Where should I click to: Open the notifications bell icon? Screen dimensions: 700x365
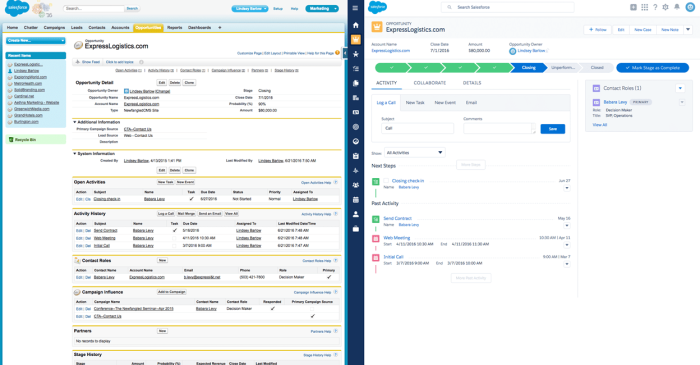pos(677,7)
